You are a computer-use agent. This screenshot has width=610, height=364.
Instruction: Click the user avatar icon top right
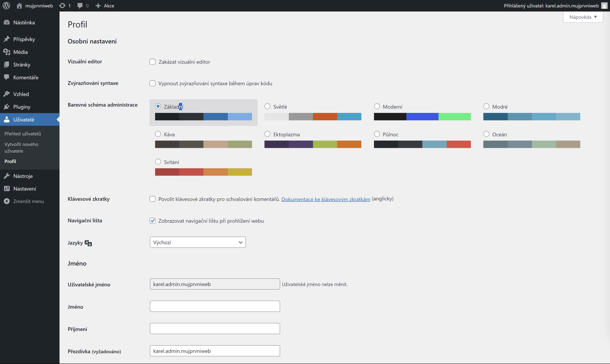coord(604,6)
